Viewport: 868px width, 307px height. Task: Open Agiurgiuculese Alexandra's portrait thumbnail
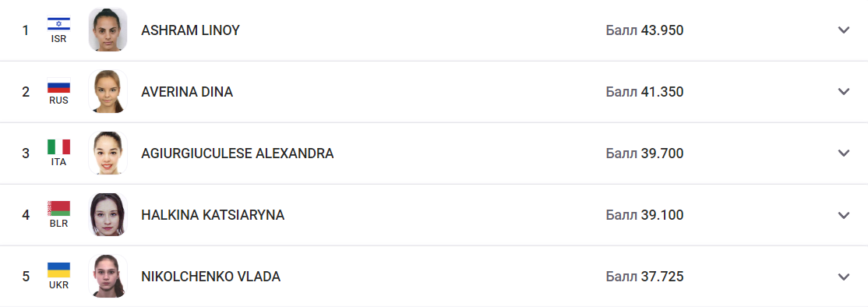pos(108,153)
